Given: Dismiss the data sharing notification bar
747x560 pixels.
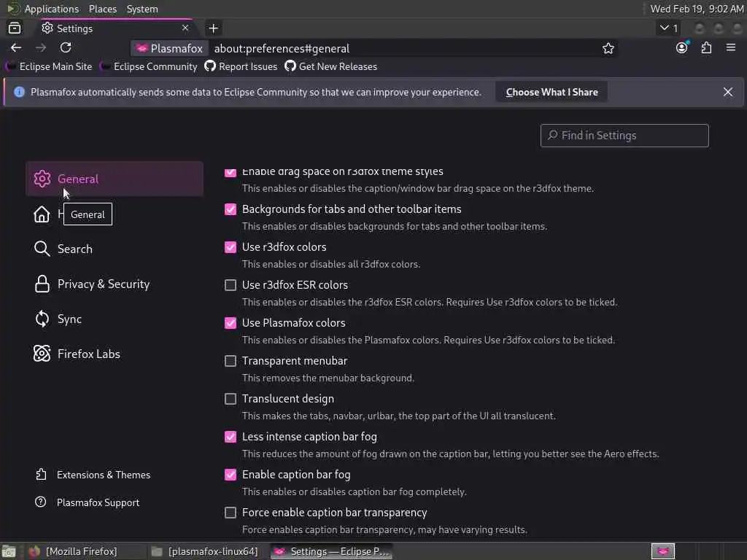Looking at the screenshot, I should point(727,92).
